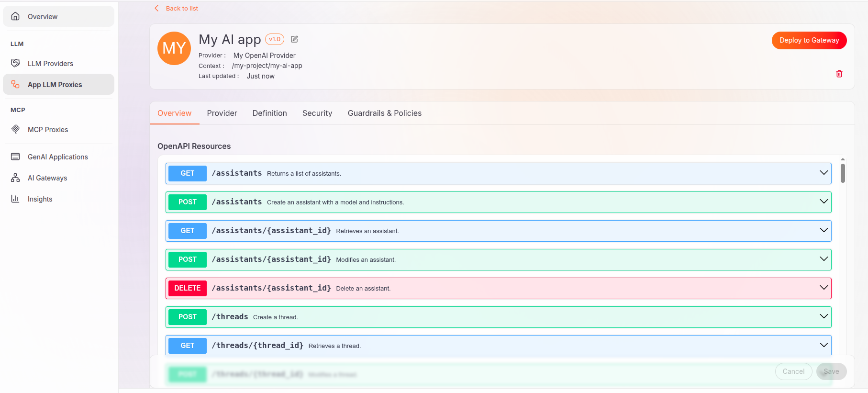Screen dimensions: 868x393
Task: Click the Insights bar chart icon
Action: (x=15, y=199)
